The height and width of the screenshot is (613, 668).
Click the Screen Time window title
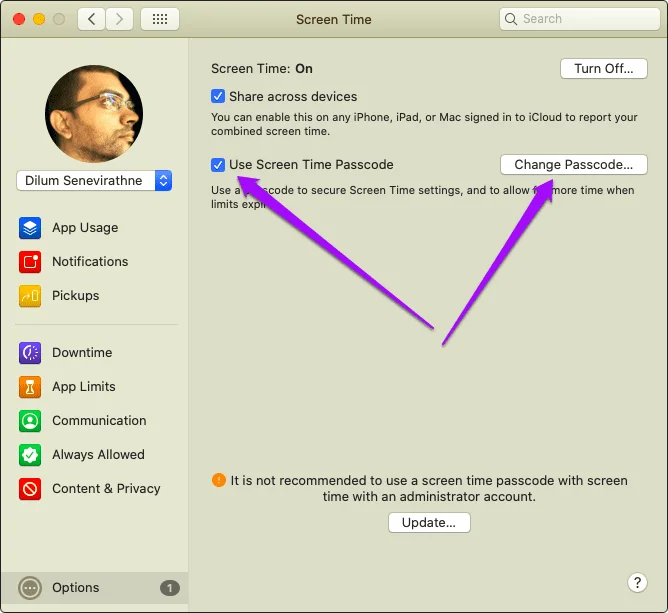(334, 20)
